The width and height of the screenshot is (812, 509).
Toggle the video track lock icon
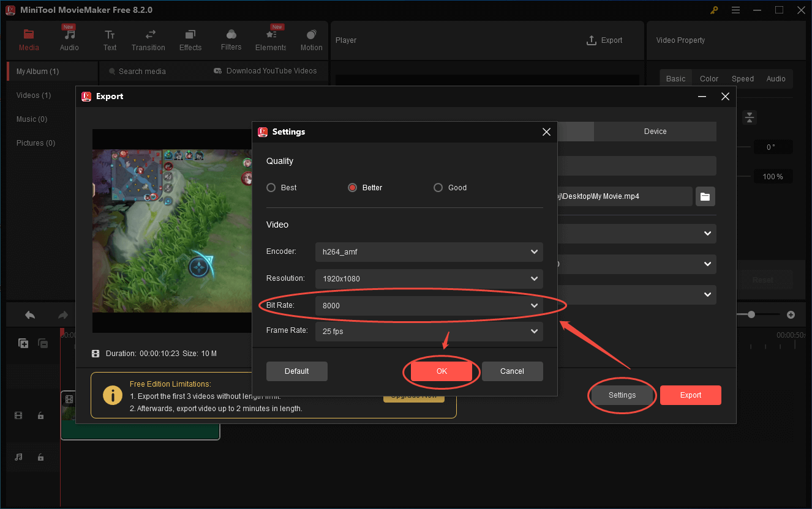pos(40,416)
